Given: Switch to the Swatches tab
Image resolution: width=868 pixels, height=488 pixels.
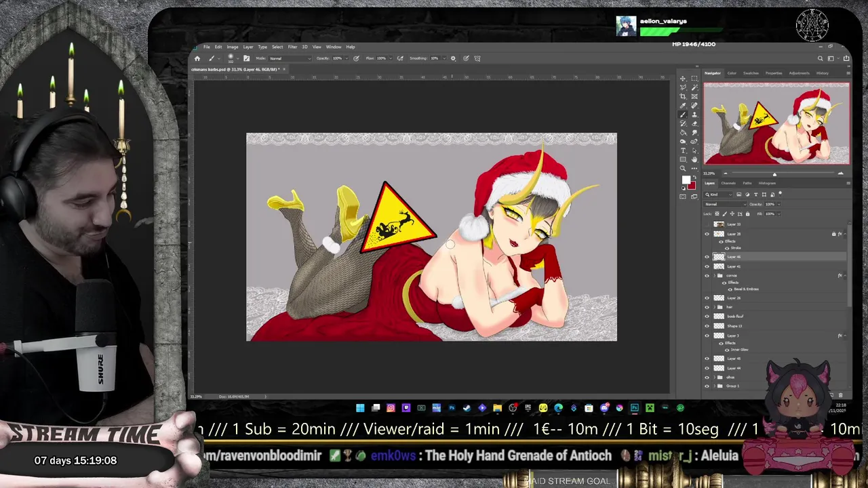Looking at the screenshot, I should click(x=751, y=73).
